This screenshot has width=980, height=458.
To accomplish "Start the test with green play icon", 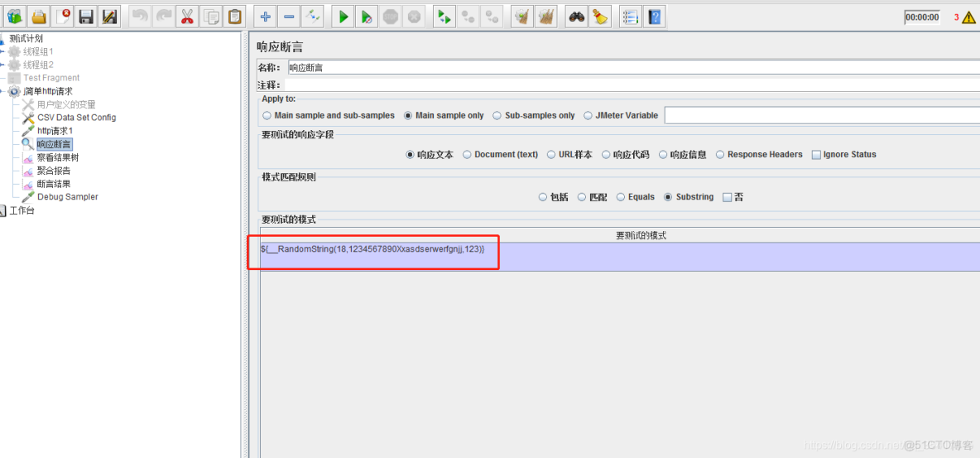I will coord(343,17).
